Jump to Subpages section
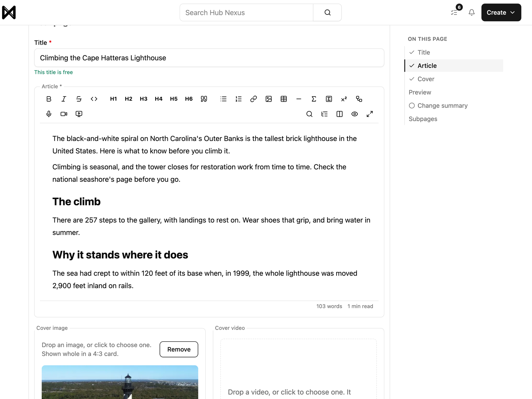Viewport: 532px width, 399px height. [x=423, y=119]
